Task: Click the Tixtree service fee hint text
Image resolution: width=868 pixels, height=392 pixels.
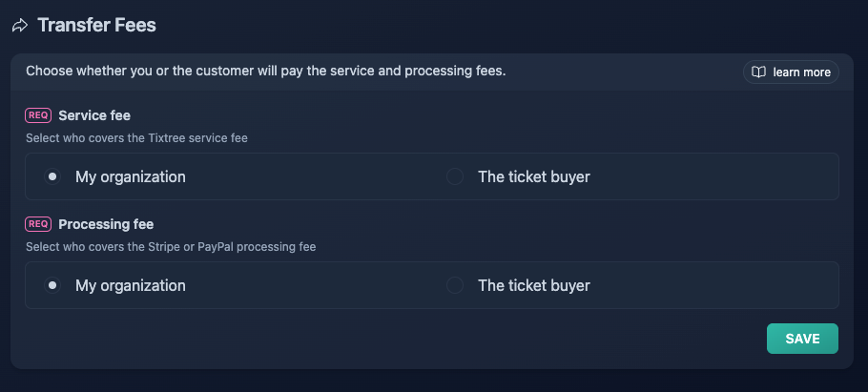Action: click(x=136, y=138)
